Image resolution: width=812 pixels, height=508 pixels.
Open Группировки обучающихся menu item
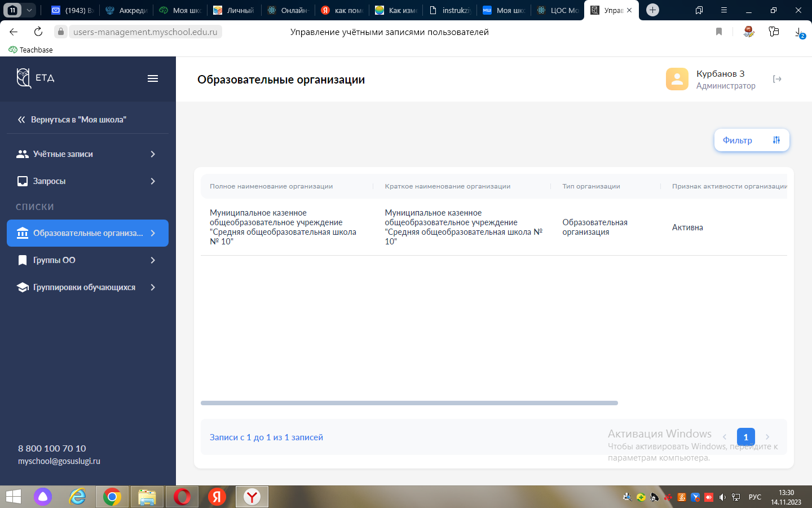(x=87, y=287)
